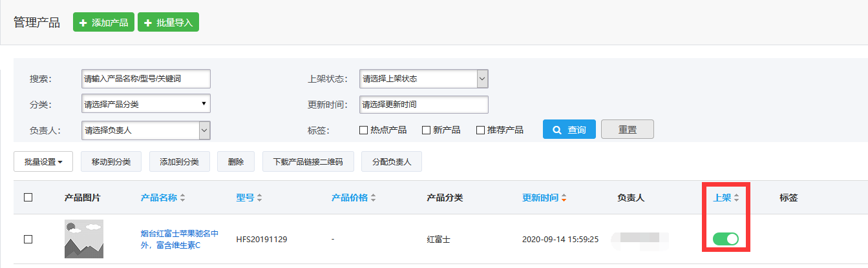Image resolution: width=868 pixels, height=268 pixels.
Task: Click the sort icon next to 型号 header
Action: coord(259,198)
